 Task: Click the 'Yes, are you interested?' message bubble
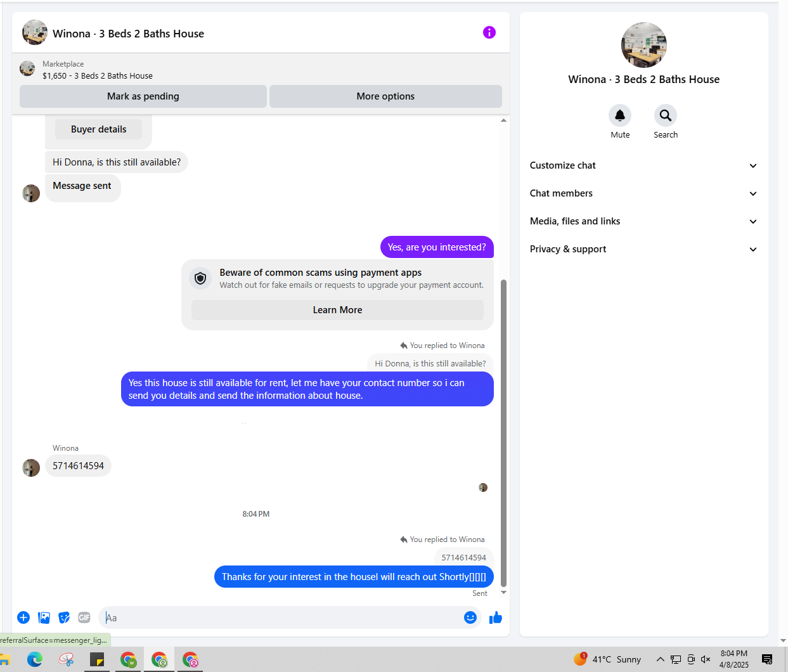tap(437, 247)
